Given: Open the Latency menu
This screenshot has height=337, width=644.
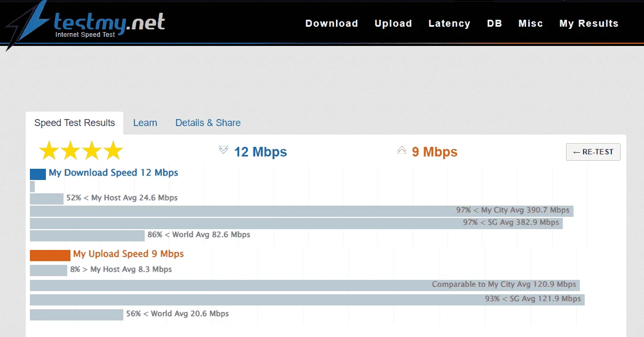Looking at the screenshot, I should 449,23.
